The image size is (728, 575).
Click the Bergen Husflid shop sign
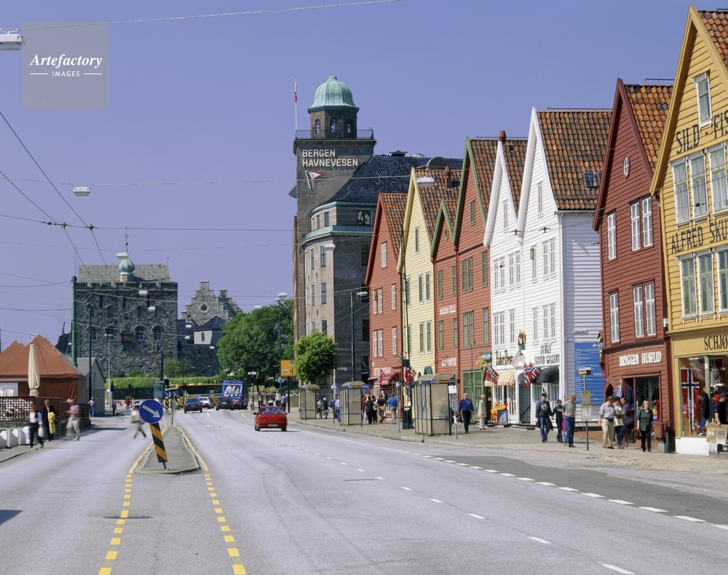point(640,359)
